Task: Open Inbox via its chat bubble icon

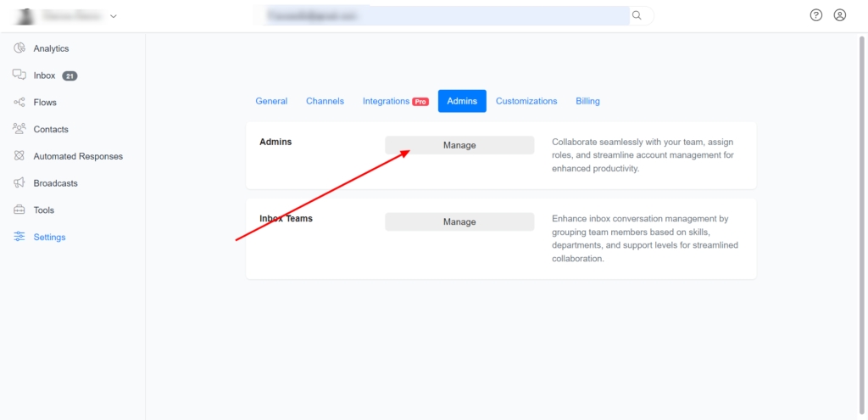Action: [x=19, y=76]
